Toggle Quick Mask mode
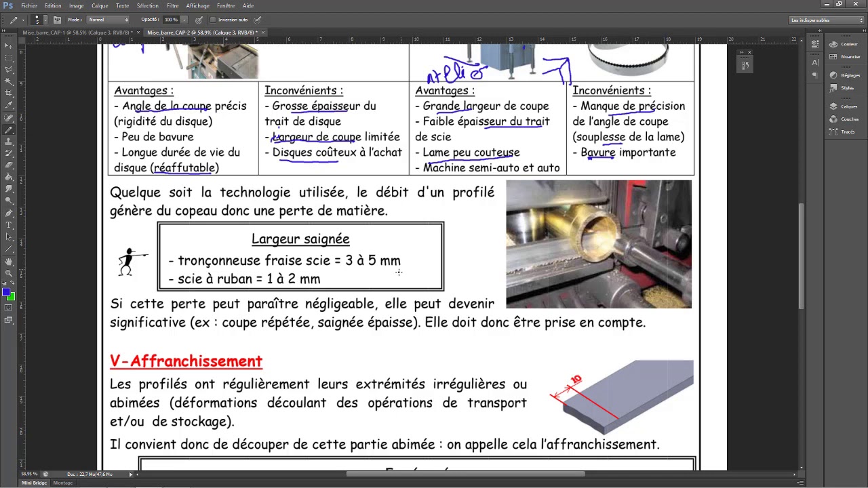The width and height of the screenshot is (868, 488). click(8, 308)
